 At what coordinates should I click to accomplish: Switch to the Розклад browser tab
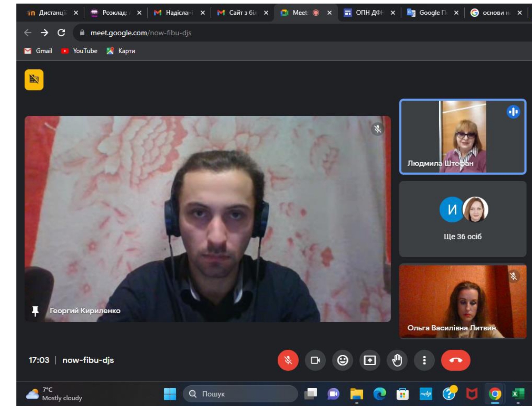pos(114,13)
